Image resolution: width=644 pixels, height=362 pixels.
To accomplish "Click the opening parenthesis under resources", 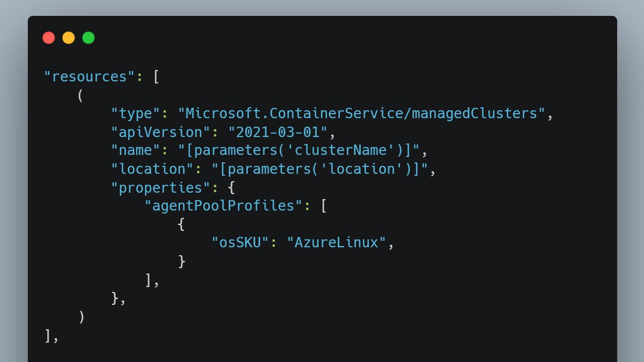I will 80,94.
